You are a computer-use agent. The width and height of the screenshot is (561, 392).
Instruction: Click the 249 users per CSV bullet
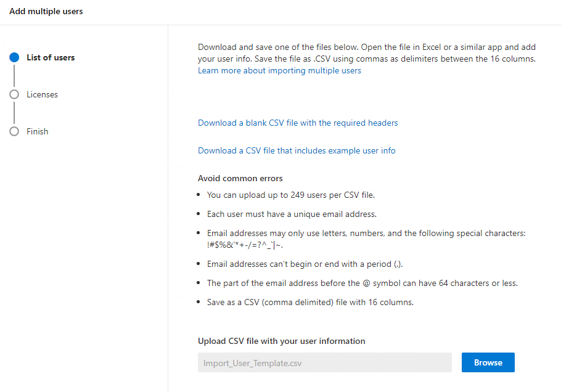[290, 195]
